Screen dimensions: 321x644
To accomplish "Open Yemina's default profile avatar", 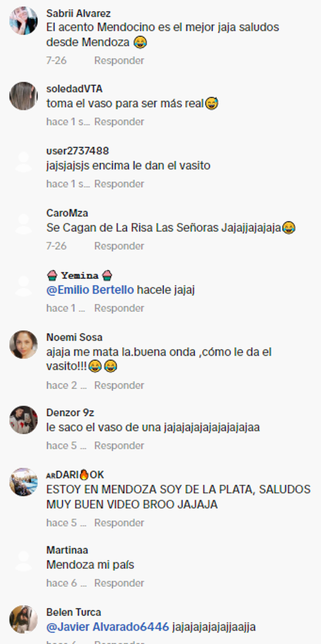I will tap(24, 286).
